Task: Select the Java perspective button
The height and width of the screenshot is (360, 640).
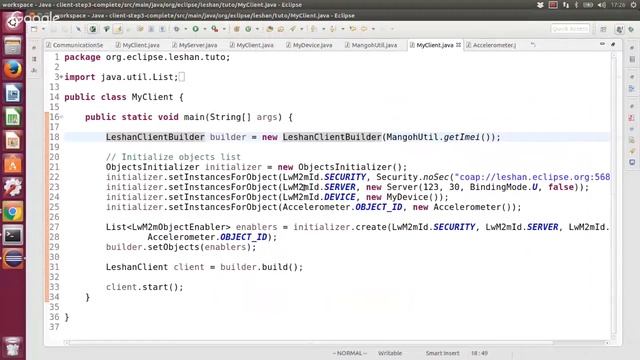Action: click(x=620, y=29)
